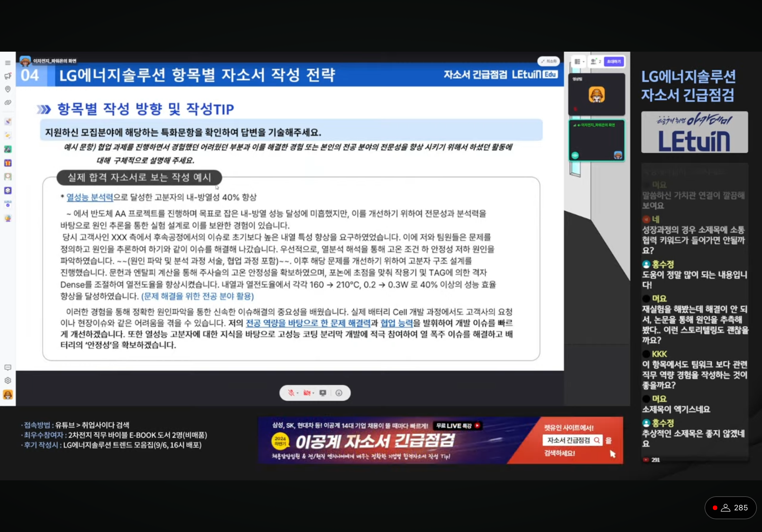Open settings gear in left sidebar

tap(8, 381)
